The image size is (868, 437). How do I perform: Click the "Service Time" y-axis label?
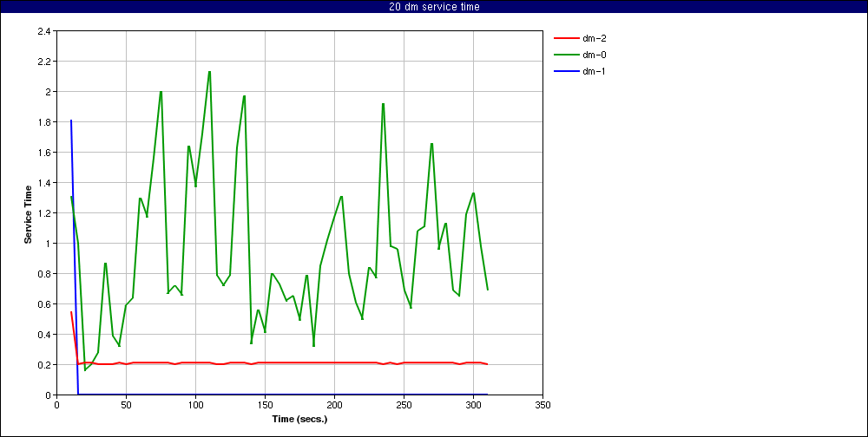[x=28, y=213]
